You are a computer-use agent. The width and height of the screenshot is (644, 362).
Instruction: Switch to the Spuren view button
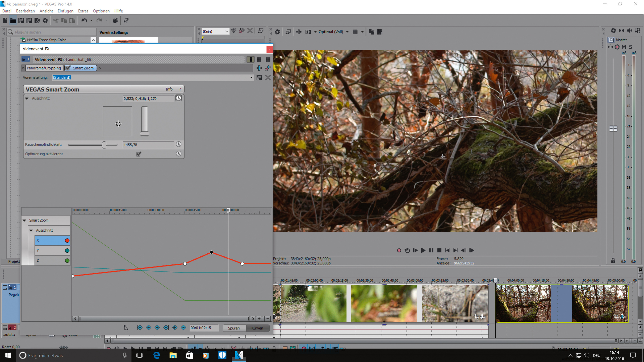tap(234, 328)
